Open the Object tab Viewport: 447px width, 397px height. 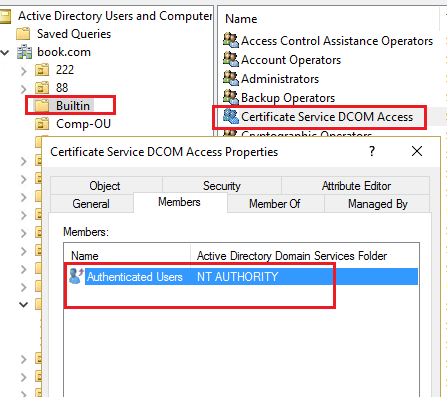click(x=105, y=186)
